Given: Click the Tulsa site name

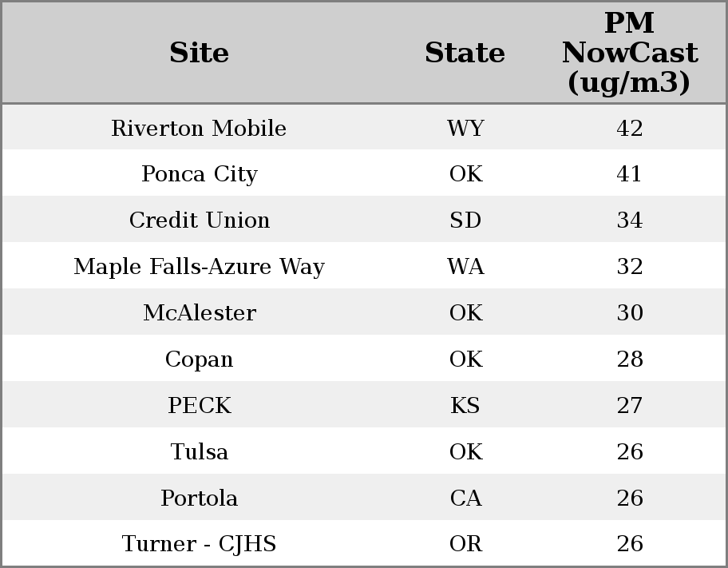Looking at the screenshot, I should (x=199, y=452).
